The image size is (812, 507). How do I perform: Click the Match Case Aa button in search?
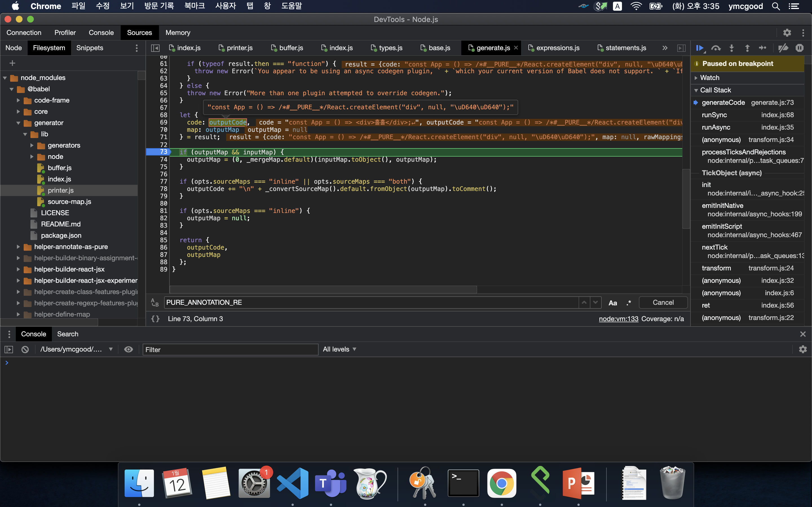click(612, 303)
